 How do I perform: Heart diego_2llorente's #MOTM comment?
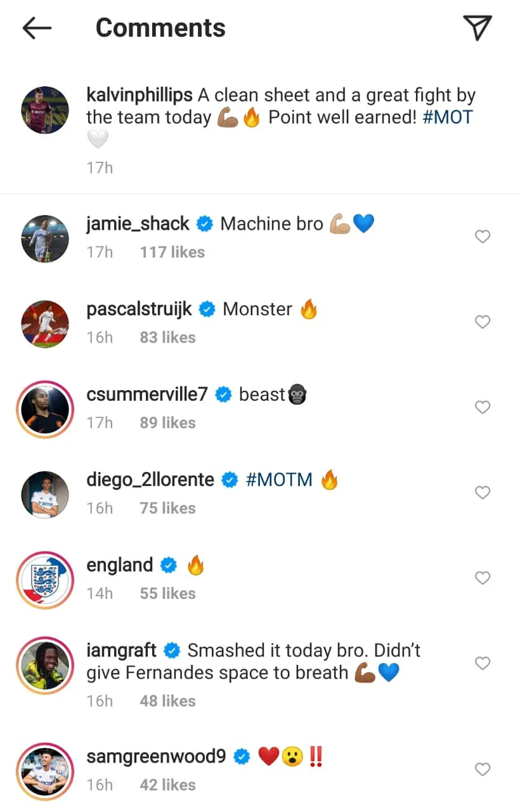(483, 492)
